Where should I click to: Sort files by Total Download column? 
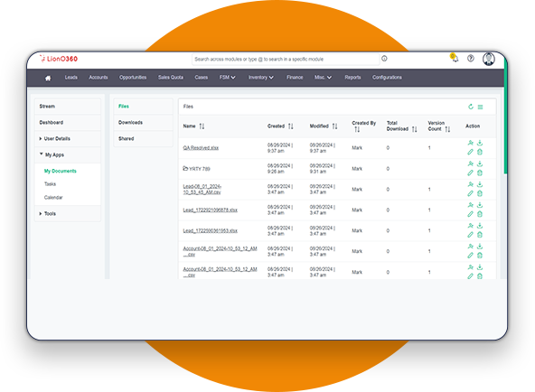[414, 129]
